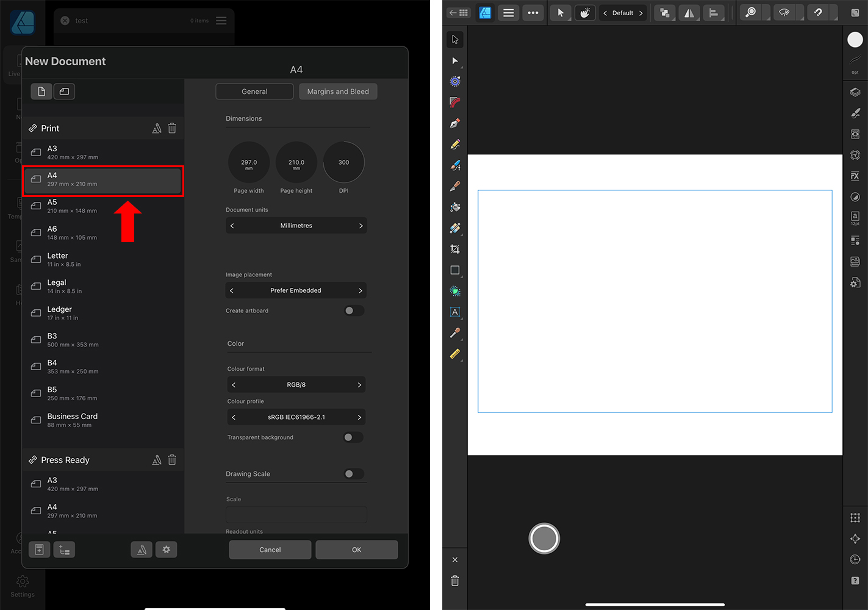
Task: Toggle the Create artboard switch
Action: click(x=353, y=311)
